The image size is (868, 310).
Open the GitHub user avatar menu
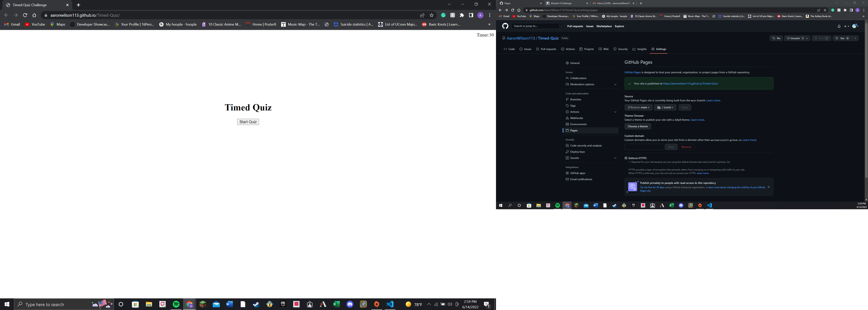(x=855, y=26)
